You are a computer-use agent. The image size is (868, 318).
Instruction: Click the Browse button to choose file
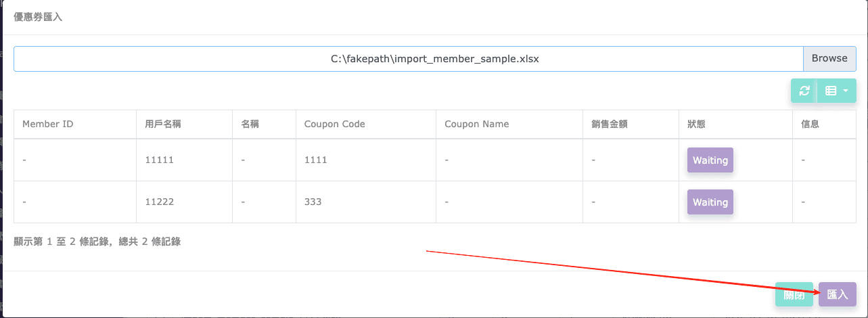(829, 58)
